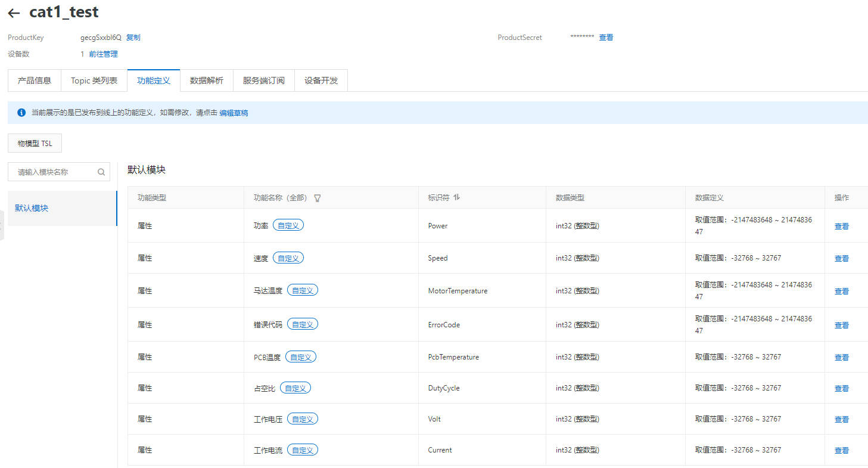868x468 pixels.
Task: Follow the 前往管理 device link
Action: [x=104, y=54]
